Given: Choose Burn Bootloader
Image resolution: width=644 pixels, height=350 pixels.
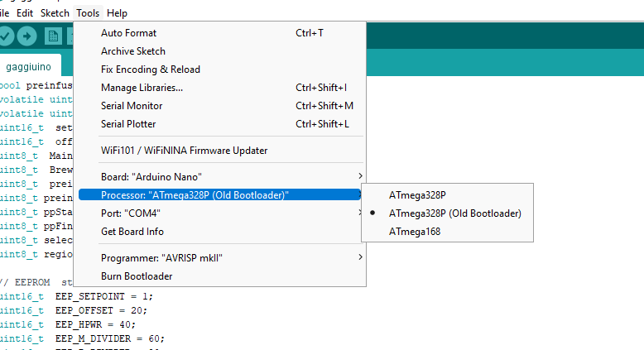Looking at the screenshot, I should [x=220, y=276].
